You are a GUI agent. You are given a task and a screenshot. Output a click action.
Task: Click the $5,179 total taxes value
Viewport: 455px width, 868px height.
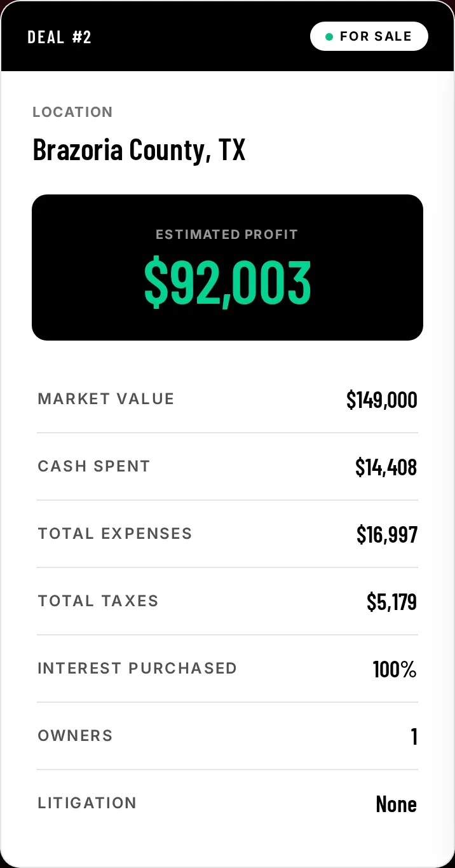point(392,602)
